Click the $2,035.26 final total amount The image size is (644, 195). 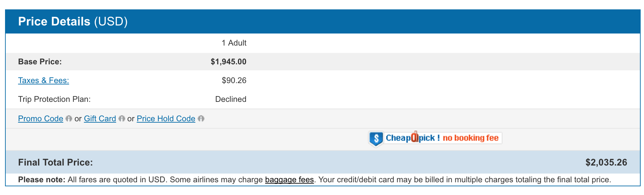pyautogui.click(x=606, y=162)
